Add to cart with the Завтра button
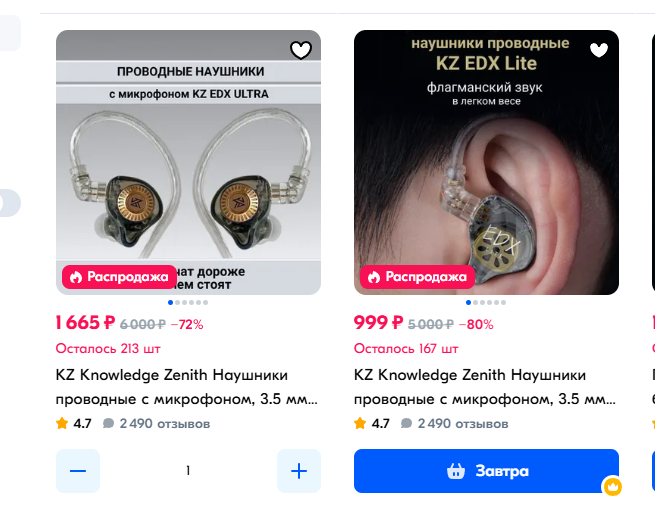This screenshot has width=655, height=508. pos(486,471)
